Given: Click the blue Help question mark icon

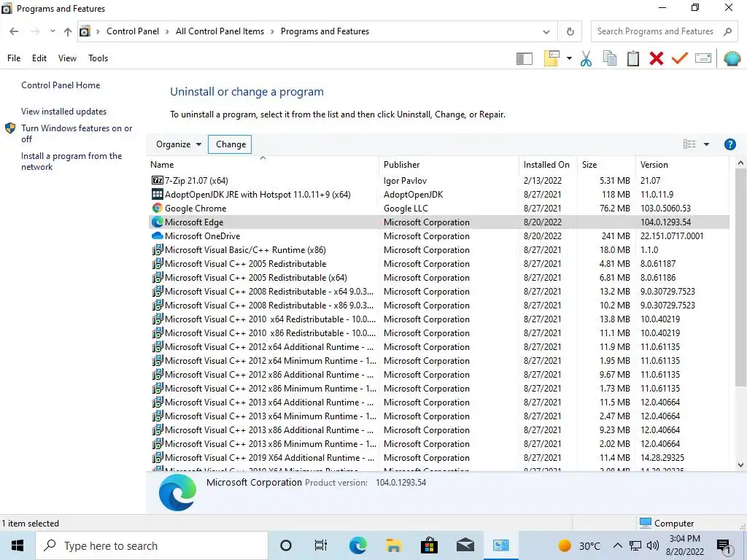Looking at the screenshot, I should (x=729, y=144).
